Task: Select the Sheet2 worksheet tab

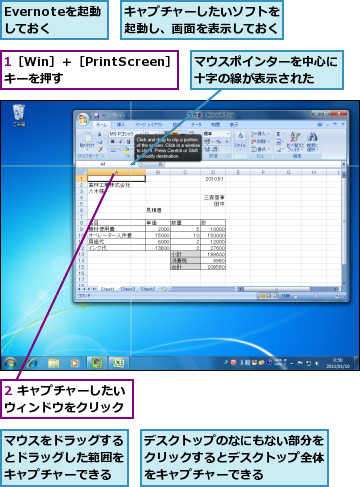Action: [147, 289]
